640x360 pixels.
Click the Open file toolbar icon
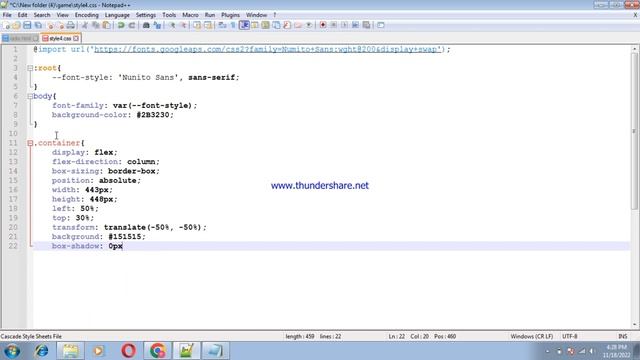16,25
